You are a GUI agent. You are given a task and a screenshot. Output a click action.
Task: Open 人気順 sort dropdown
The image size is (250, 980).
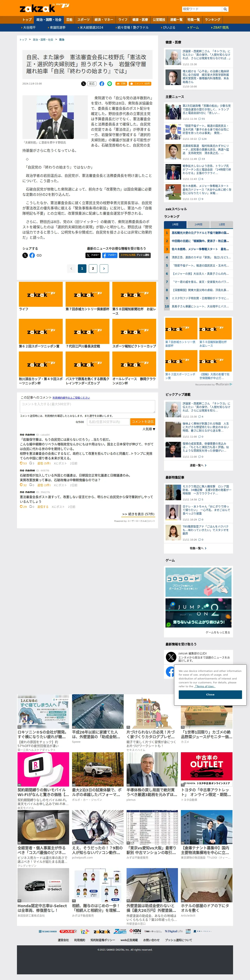click(149, 429)
